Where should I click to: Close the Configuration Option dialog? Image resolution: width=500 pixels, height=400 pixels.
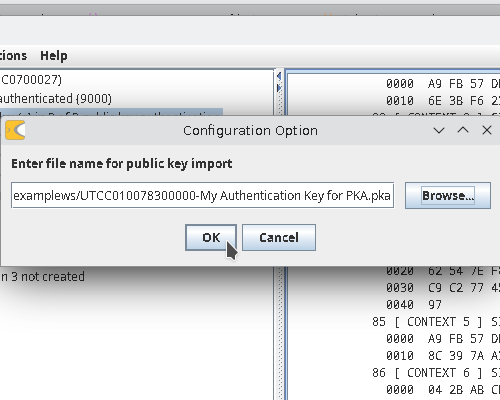(x=487, y=130)
